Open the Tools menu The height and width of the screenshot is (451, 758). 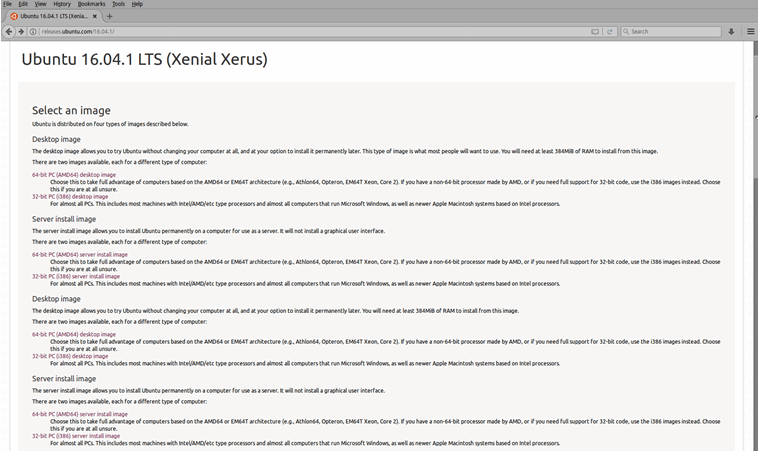click(x=118, y=4)
